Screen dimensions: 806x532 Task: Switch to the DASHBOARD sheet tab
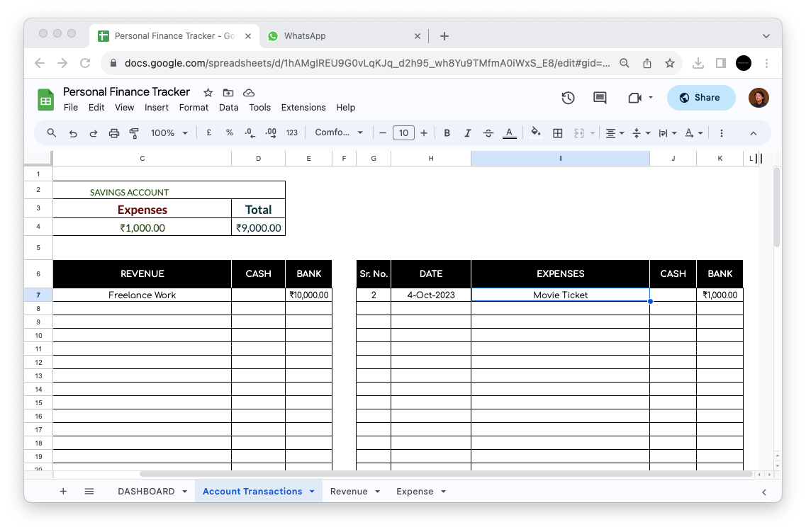coord(146,492)
